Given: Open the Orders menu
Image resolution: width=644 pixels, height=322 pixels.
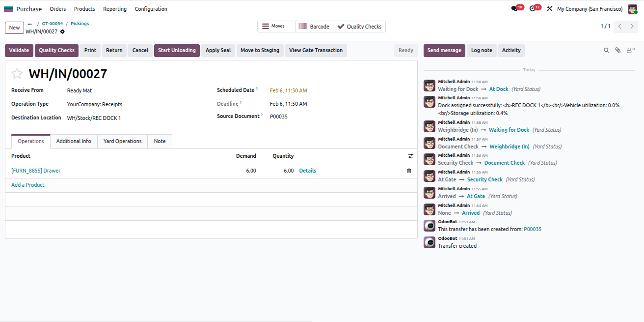Looking at the screenshot, I should pos(58,9).
